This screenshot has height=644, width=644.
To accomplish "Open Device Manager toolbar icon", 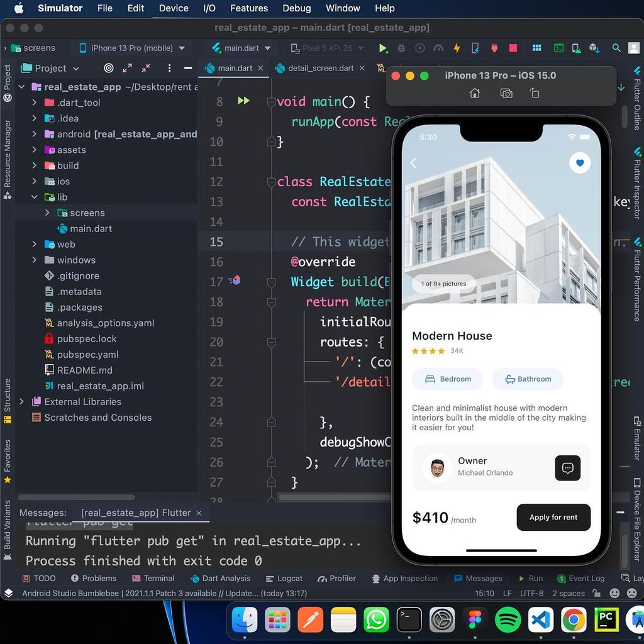I will point(576,48).
